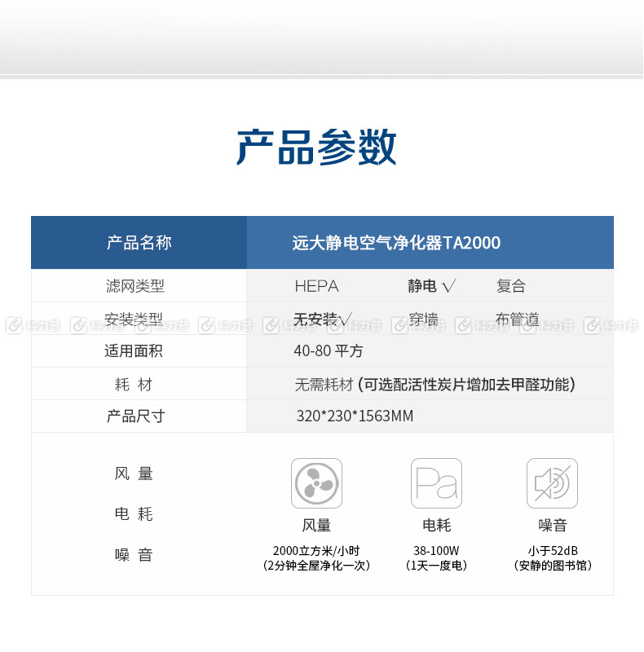Image resolution: width=644 pixels, height=652 pixels.
Task: Click the 远大静电空气净化器TA2000 title
Action: [396, 243]
